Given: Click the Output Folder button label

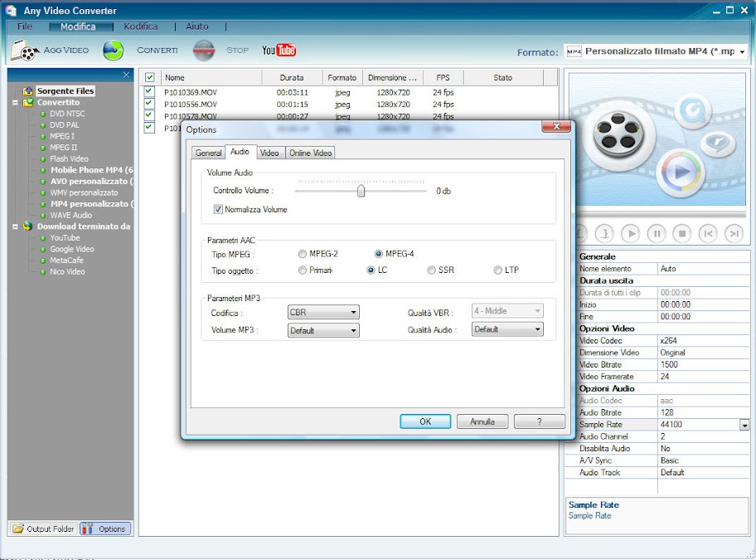Looking at the screenshot, I should 50,529.
